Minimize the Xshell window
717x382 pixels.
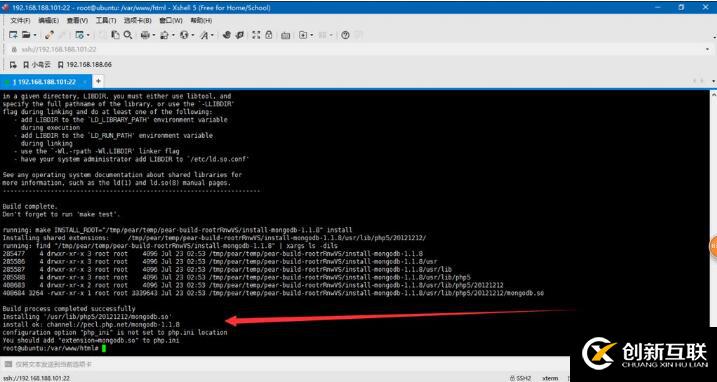658,7
